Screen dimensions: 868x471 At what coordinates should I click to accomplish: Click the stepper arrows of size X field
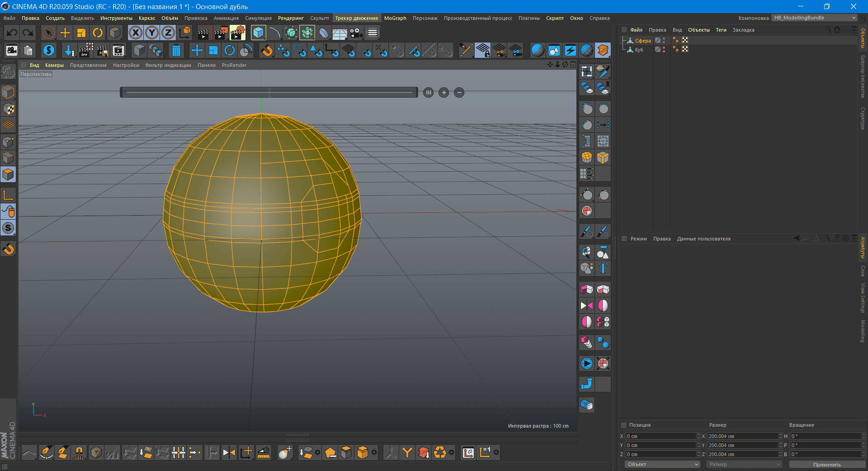click(780, 436)
